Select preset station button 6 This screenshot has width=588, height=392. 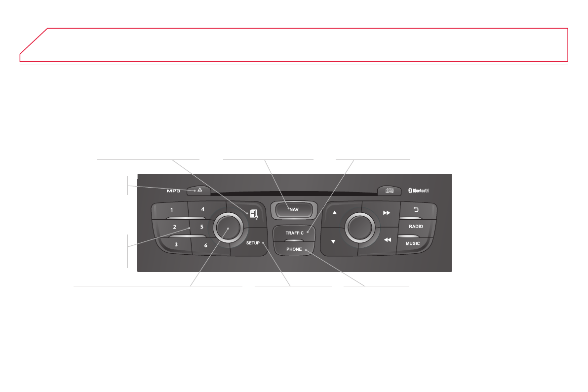(205, 245)
